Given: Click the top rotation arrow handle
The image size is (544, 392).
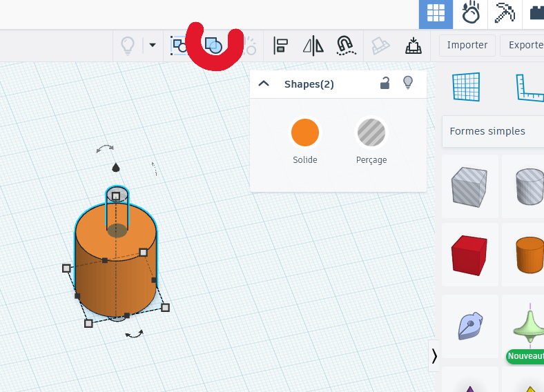Looking at the screenshot, I should click(x=105, y=148).
